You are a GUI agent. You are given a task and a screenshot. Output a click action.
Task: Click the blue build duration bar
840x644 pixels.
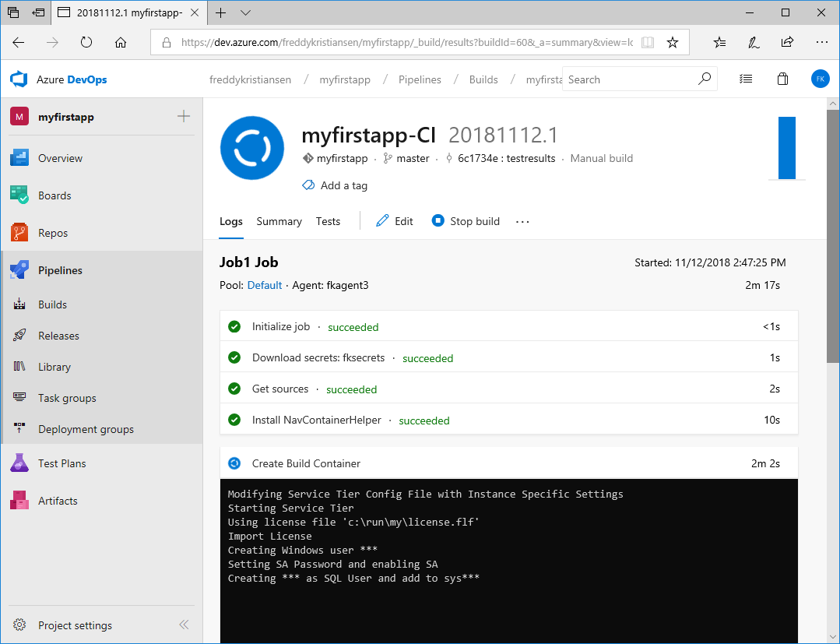click(786, 148)
